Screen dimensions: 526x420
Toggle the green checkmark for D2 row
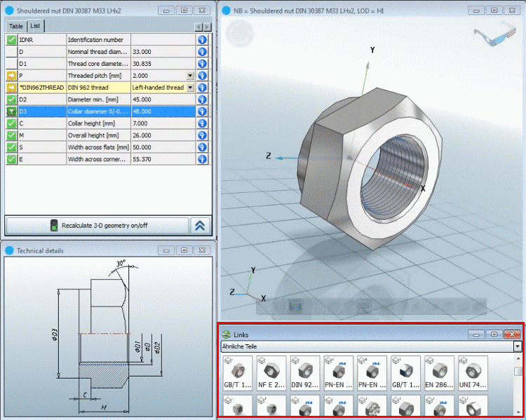11,100
